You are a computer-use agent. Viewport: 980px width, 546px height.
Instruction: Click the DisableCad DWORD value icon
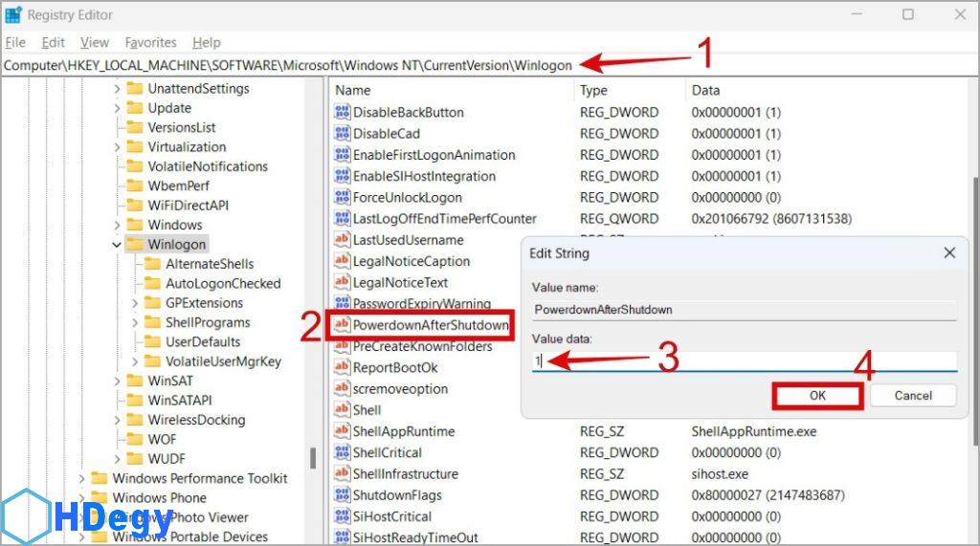pos(342,134)
